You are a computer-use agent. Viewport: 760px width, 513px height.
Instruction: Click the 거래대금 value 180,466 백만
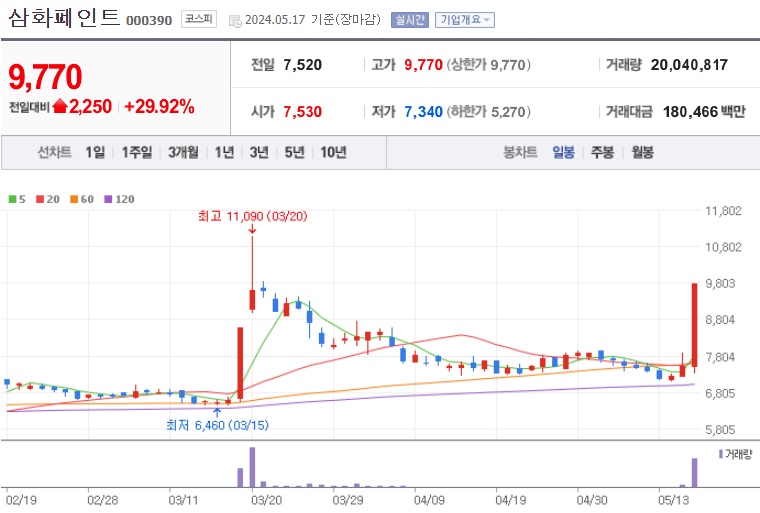coord(704,112)
